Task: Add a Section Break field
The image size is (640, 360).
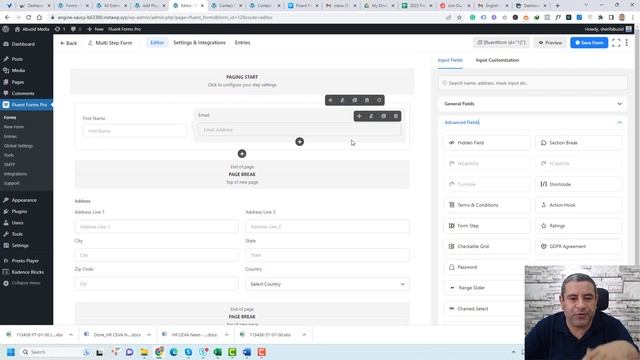Action: click(578, 143)
